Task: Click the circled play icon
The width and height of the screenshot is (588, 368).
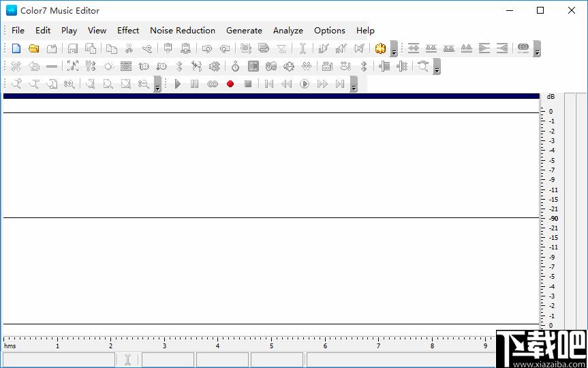Action: pyautogui.click(x=305, y=84)
